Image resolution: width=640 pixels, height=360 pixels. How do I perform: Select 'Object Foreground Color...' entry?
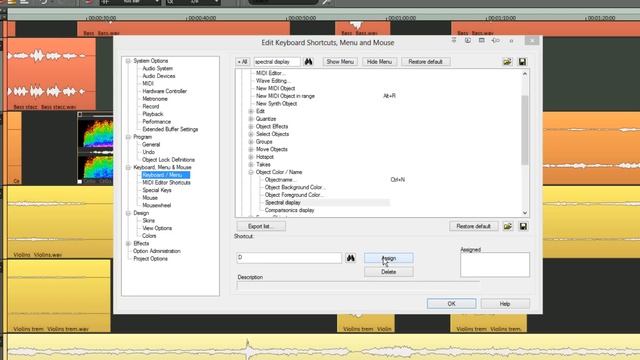pos(294,195)
